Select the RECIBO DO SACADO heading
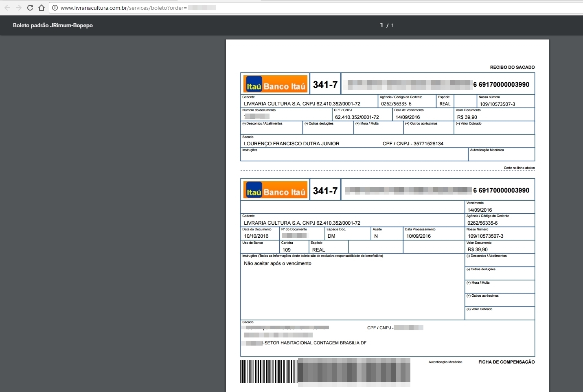The height and width of the screenshot is (392, 583). 512,67
